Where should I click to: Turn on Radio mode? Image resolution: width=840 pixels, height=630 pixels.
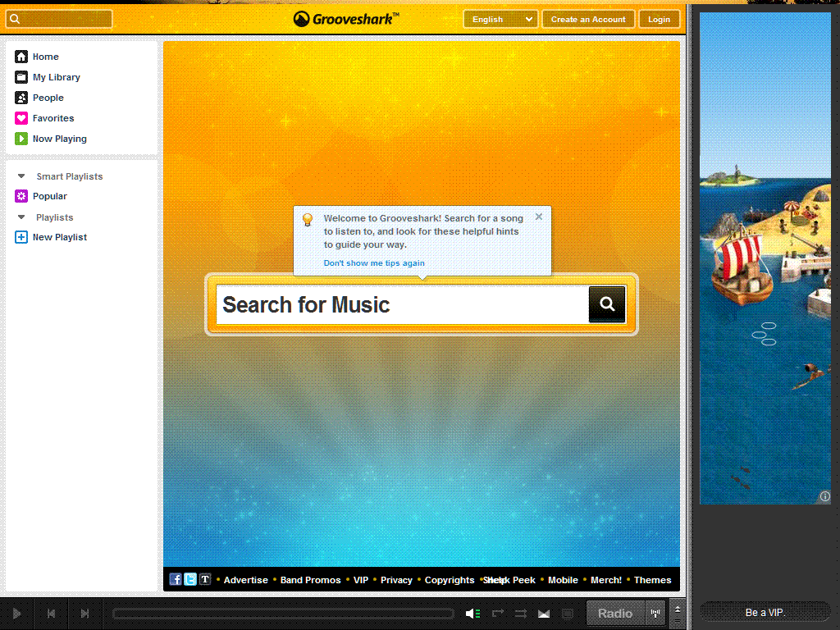615,614
